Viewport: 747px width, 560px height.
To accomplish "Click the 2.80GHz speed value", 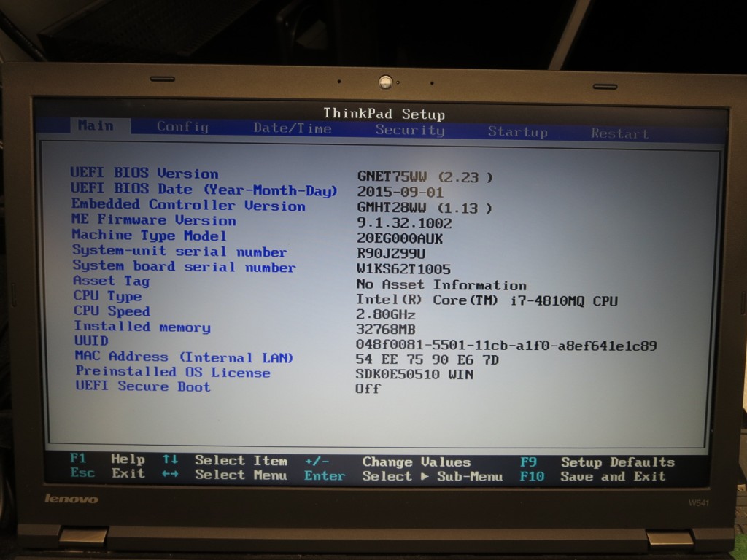I will pyautogui.click(x=386, y=315).
